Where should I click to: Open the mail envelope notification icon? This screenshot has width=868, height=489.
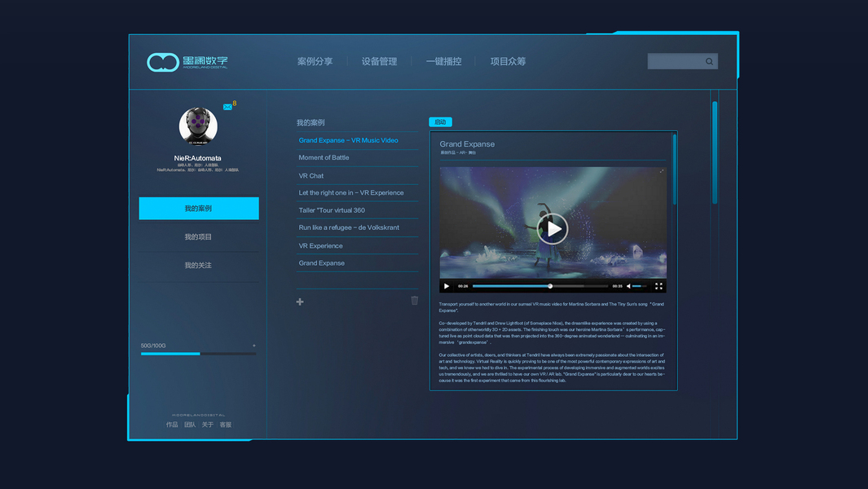click(x=227, y=107)
